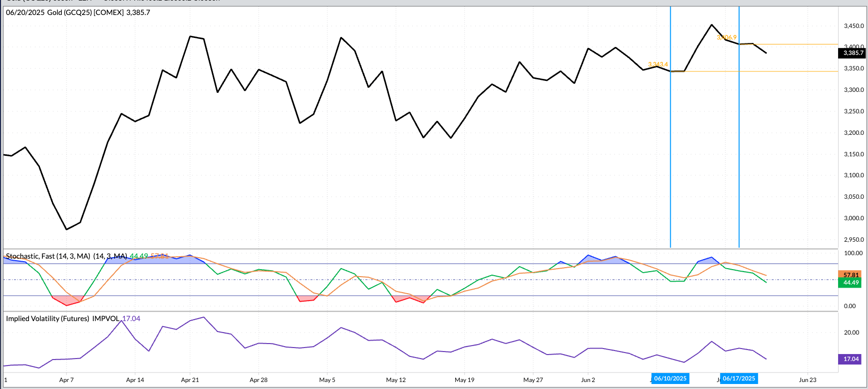Click the 100.00 label on stochastic axis
The width and height of the screenshot is (868, 389).
853,253
